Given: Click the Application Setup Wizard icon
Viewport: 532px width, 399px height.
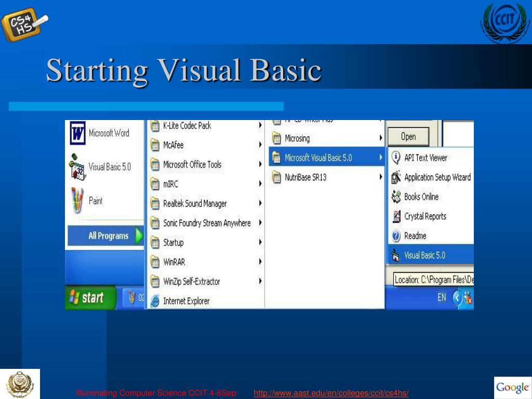Looking at the screenshot, I should [395, 177].
